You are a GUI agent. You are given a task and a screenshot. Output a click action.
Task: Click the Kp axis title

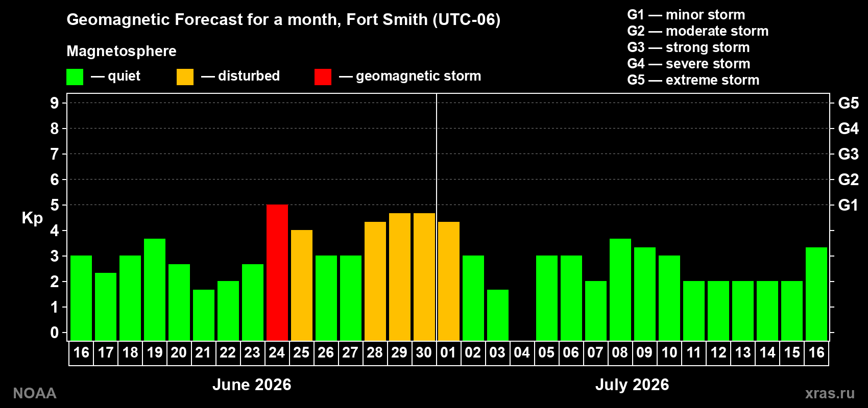click(x=32, y=218)
